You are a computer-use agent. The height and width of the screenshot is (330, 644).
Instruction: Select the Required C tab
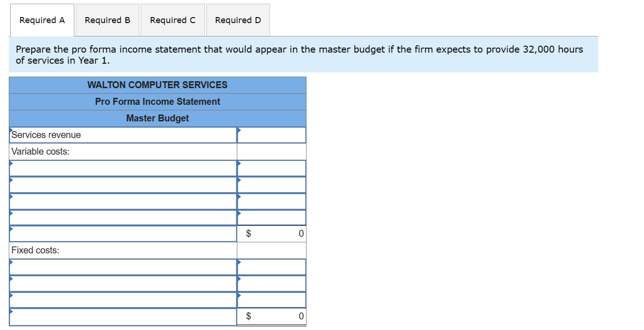click(173, 20)
